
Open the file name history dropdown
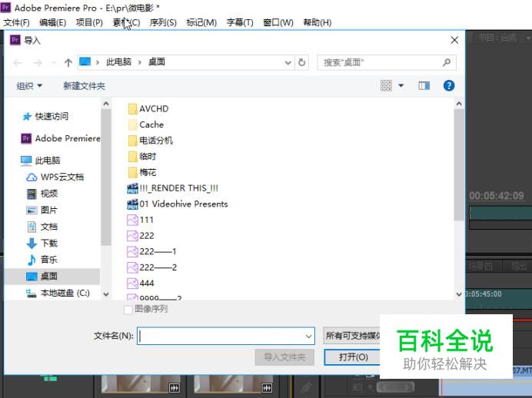(308, 337)
